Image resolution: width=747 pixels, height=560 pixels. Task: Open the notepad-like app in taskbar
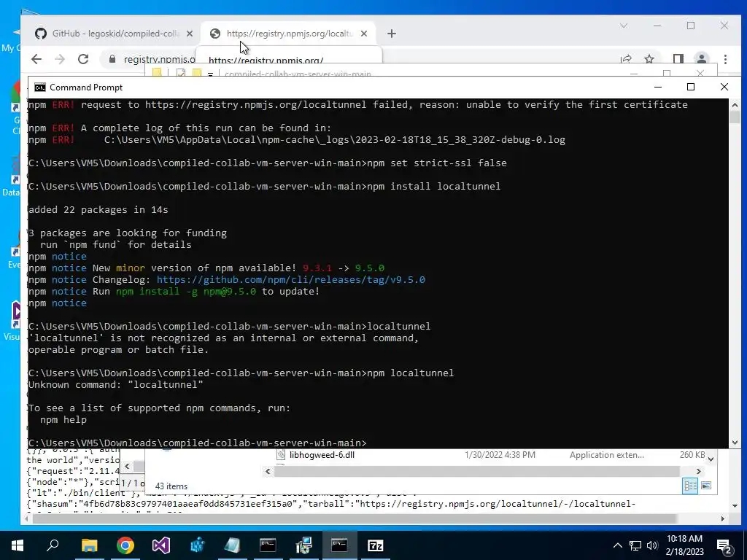pos(233,545)
